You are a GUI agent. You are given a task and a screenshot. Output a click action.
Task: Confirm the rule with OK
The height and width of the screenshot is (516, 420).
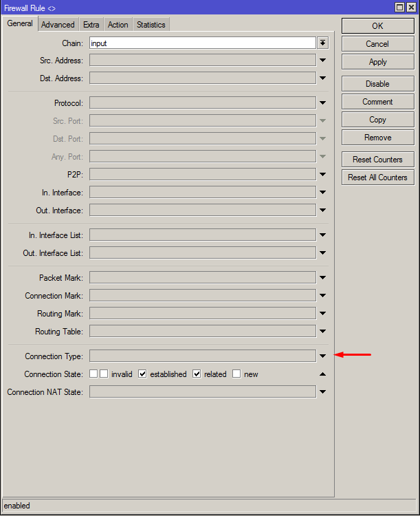(x=377, y=26)
